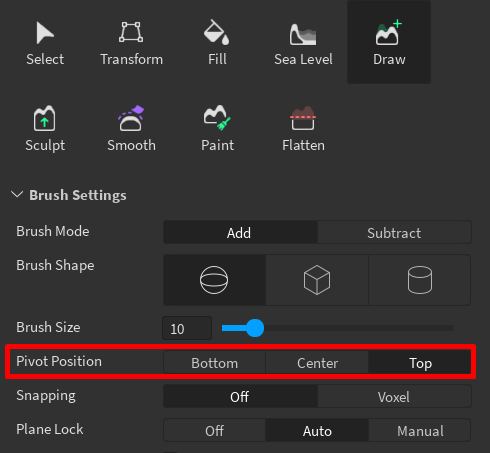Click the Brush Size number field

(x=187, y=328)
